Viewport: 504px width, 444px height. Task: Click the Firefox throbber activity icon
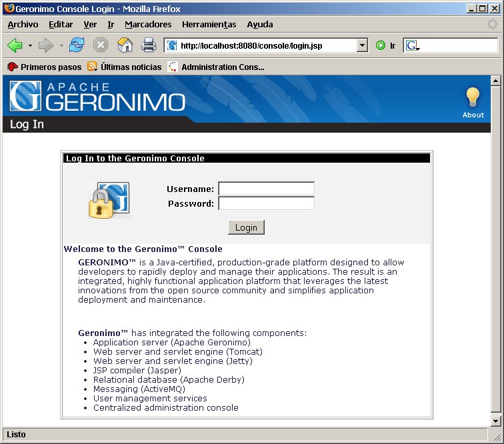(492, 24)
